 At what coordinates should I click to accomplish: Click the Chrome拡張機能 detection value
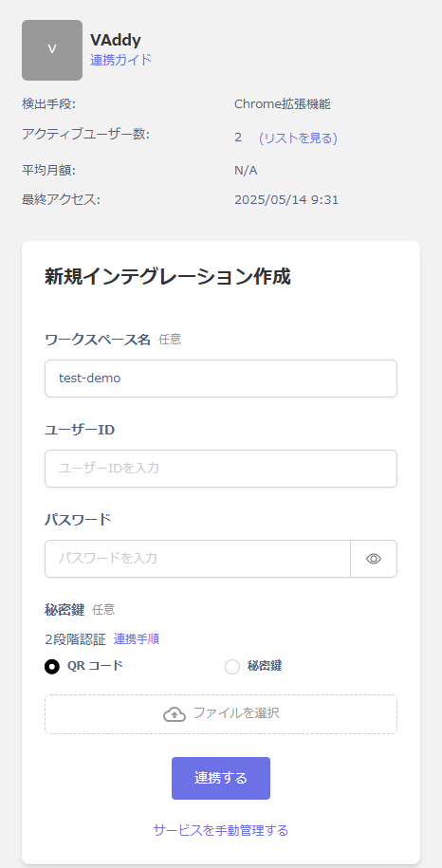pos(283,104)
